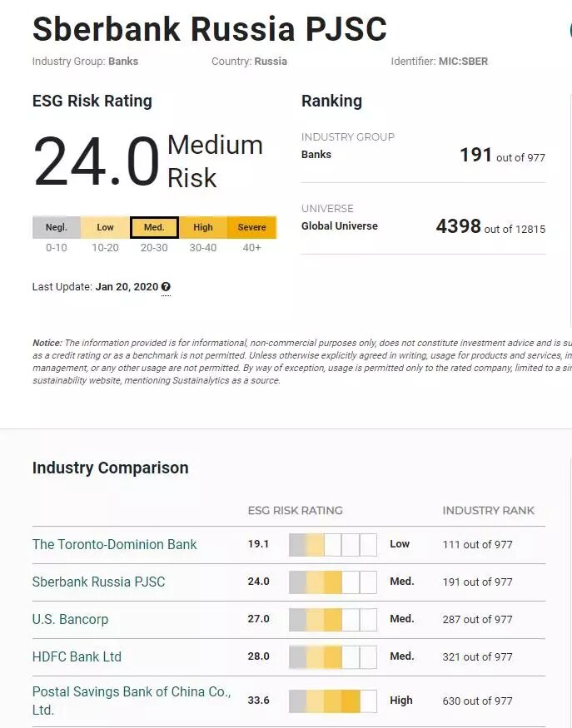Click U.S. Bancorp's risk rating bar

pos(333,619)
